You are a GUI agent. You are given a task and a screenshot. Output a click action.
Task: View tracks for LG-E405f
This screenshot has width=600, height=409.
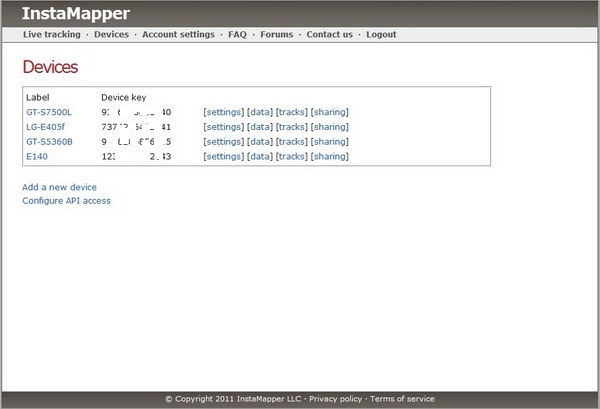292,127
